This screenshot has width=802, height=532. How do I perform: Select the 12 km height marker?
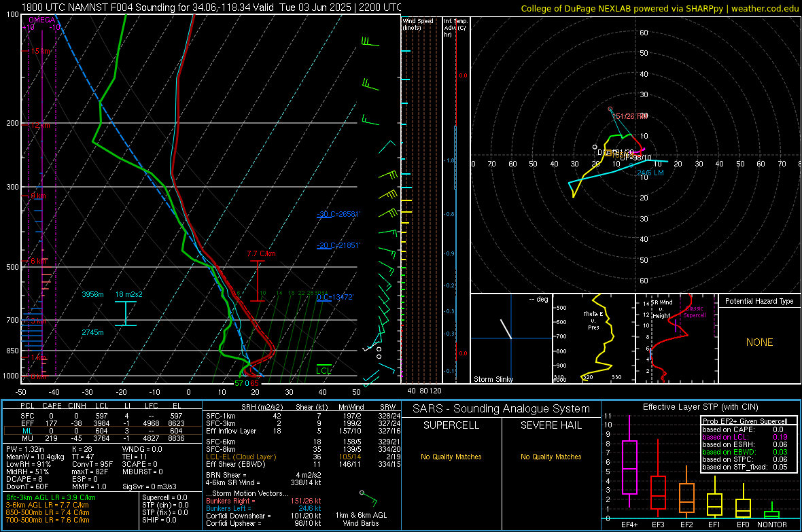[x=40, y=125]
